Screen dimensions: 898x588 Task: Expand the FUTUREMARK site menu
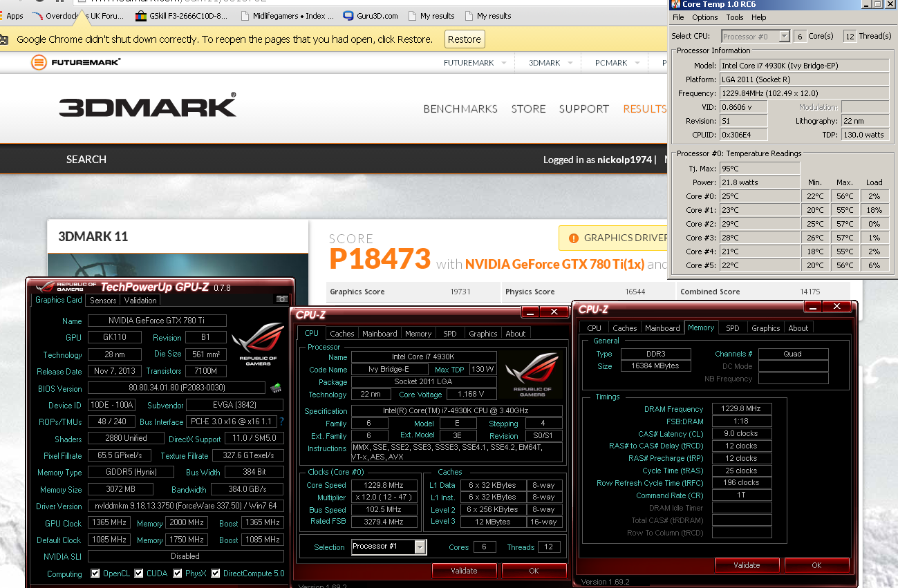[476, 63]
